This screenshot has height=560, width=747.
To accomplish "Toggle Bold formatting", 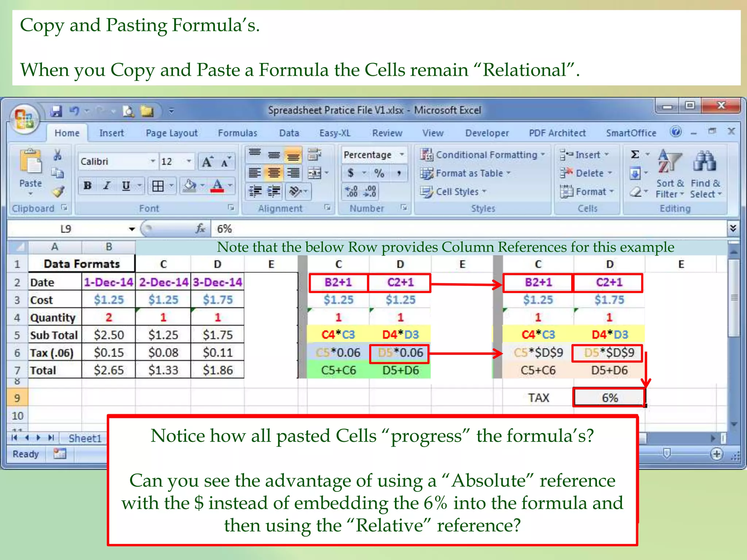I will coord(88,186).
